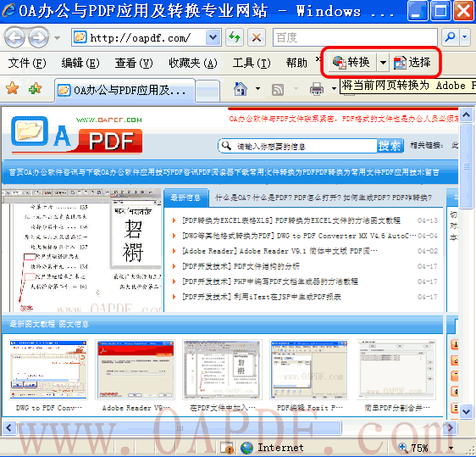The image size is (476, 457).
Task: Click the Forward navigation arrow
Action: (x=38, y=37)
